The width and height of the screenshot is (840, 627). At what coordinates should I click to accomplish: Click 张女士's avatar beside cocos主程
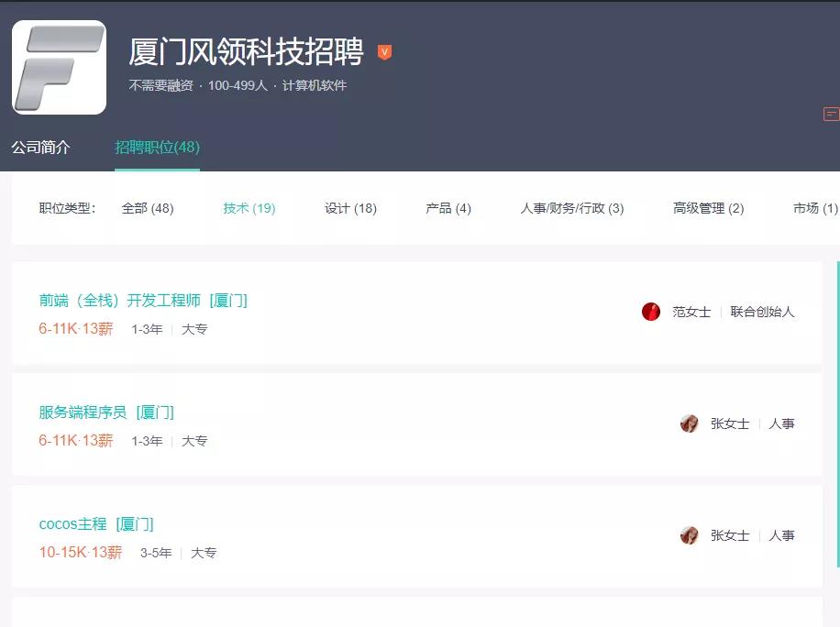pyautogui.click(x=689, y=535)
